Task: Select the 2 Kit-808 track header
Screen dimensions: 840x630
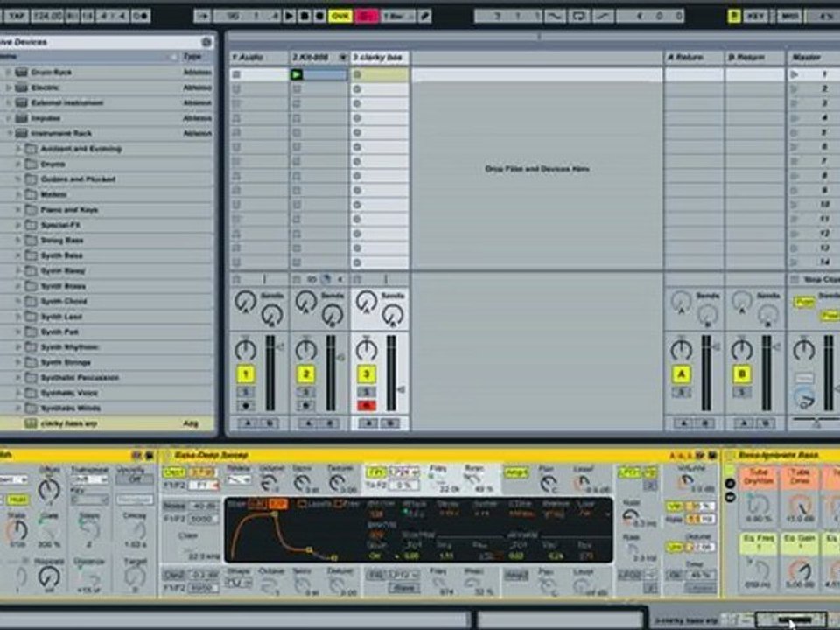Action: (319, 58)
